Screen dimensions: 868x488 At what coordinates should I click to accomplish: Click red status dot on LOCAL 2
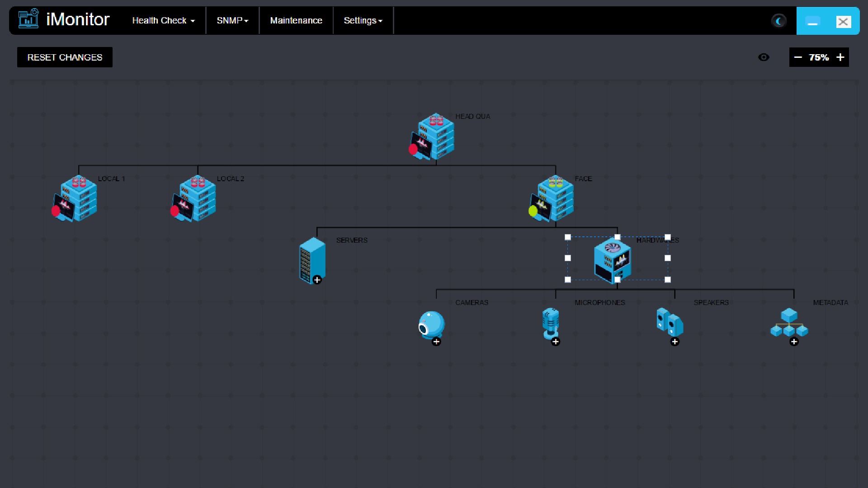click(x=175, y=211)
